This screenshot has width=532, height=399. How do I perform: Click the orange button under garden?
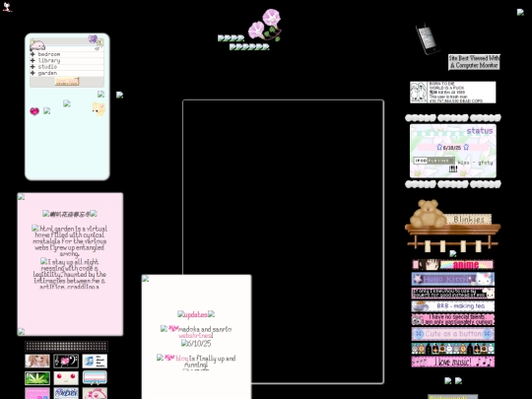point(67,82)
